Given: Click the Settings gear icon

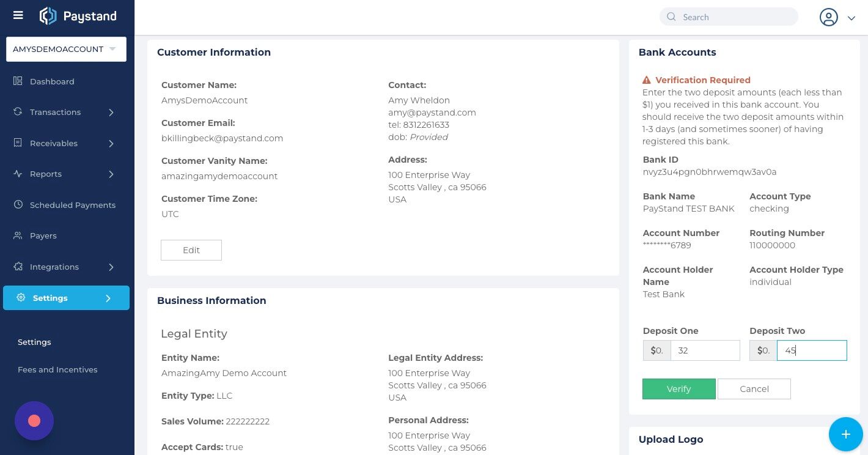Looking at the screenshot, I should coord(21,298).
